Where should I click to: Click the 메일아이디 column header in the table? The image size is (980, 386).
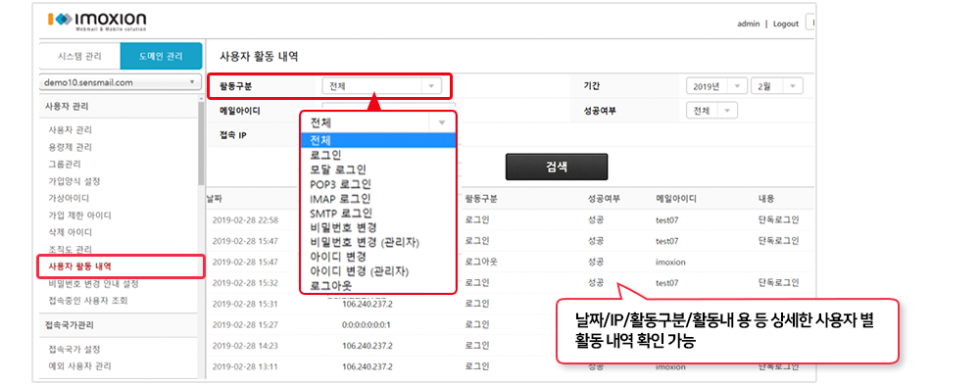[x=676, y=199]
